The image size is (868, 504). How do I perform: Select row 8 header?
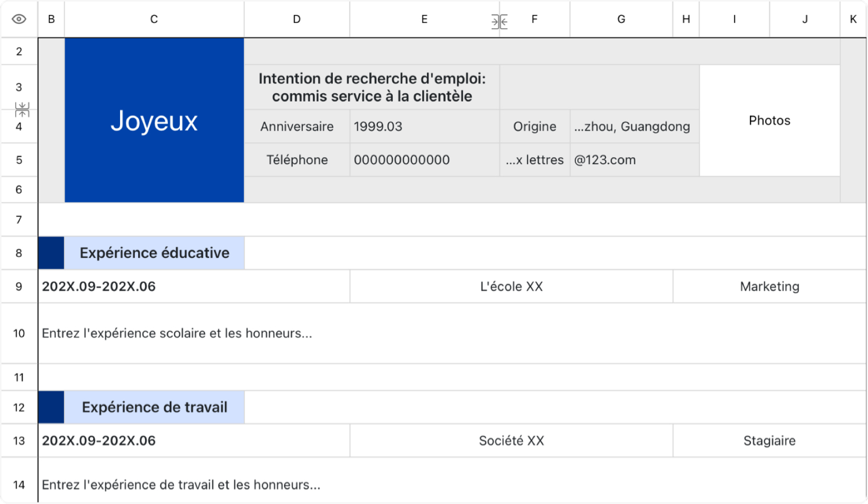(x=19, y=253)
